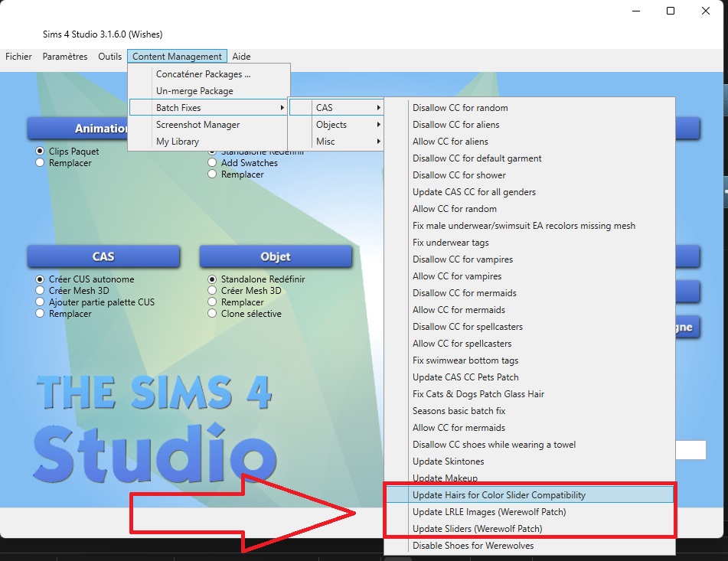This screenshot has width=728, height=561.
Task: Select Fix Cats & Dogs Patch Glass Hair
Action: [x=529, y=394]
